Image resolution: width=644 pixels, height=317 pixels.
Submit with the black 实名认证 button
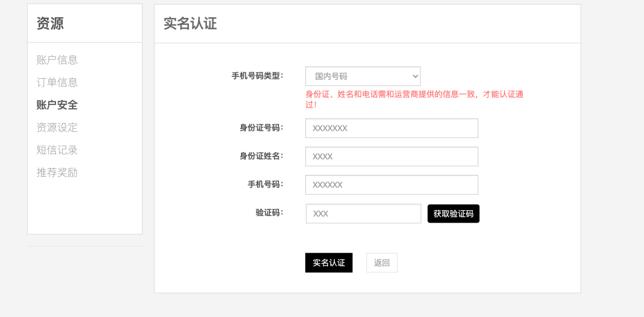(329, 263)
